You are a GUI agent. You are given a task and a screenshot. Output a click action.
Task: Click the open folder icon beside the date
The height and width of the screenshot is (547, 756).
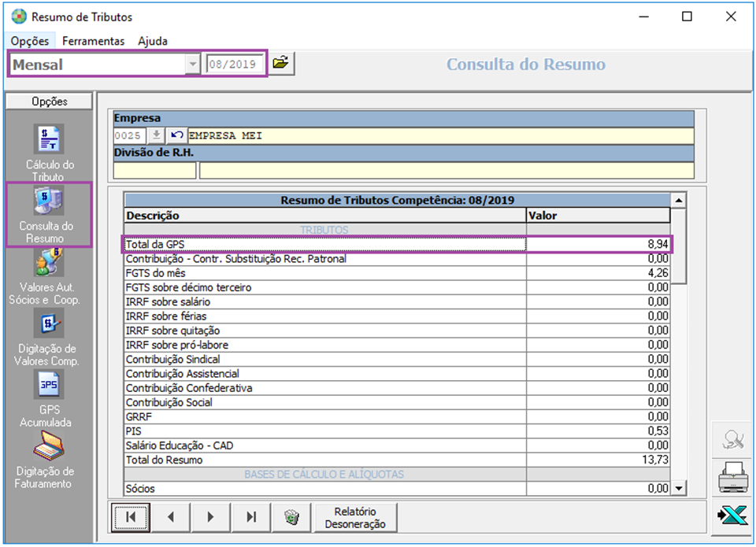click(x=280, y=63)
